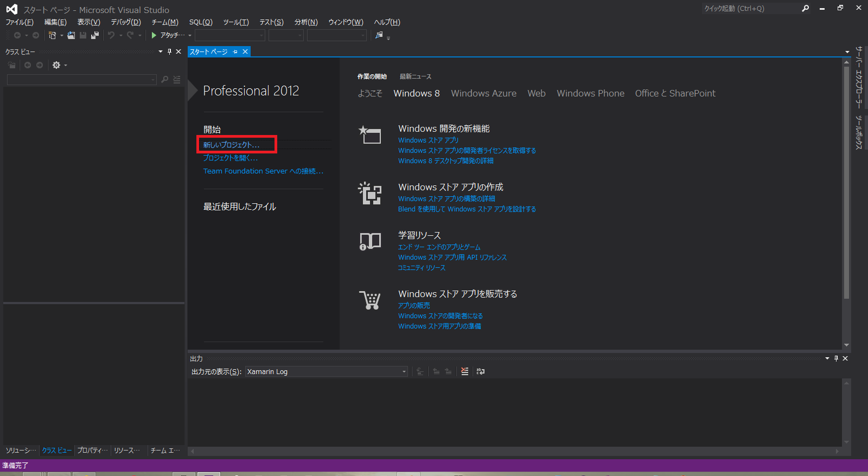Close the Output panel
868x476 pixels.
coord(845,358)
